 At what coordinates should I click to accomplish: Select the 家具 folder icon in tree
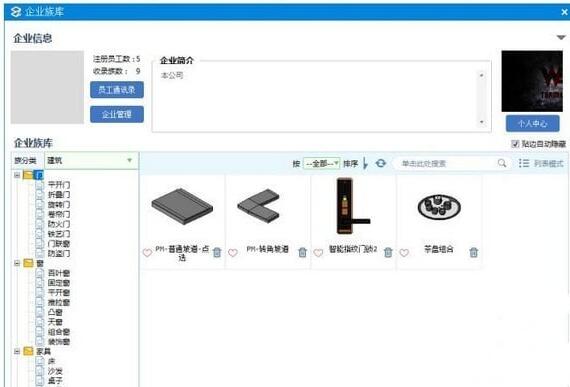(28, 351)
